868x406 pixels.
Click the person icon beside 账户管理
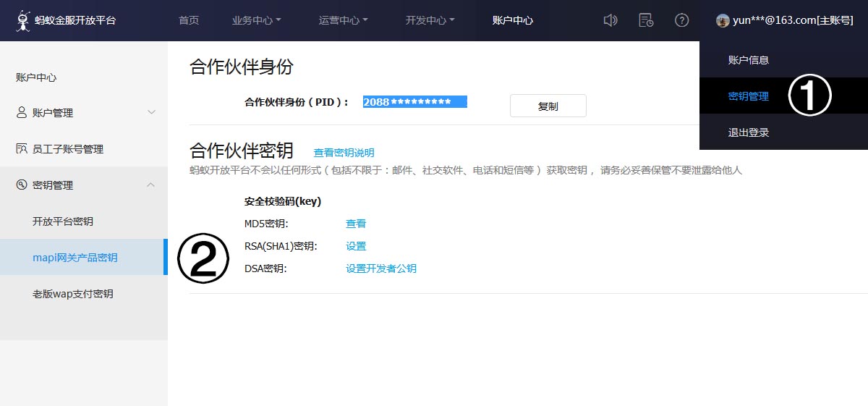tap(22, 112)
